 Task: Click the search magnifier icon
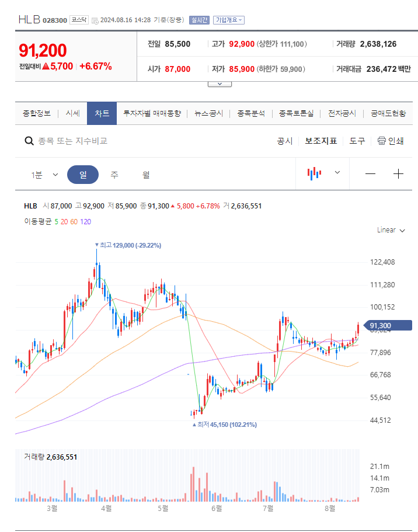coord(29,141)
